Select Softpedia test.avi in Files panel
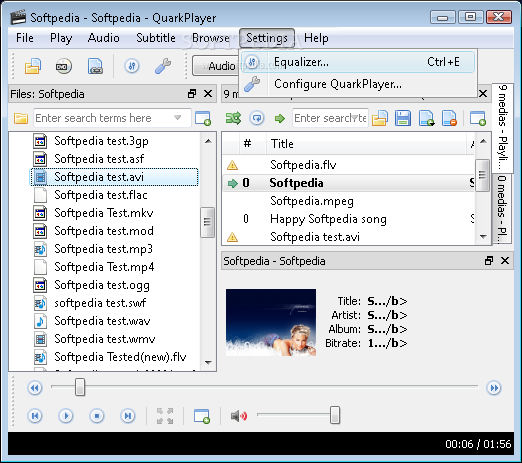The image size is (522, 463). (115, 177)
